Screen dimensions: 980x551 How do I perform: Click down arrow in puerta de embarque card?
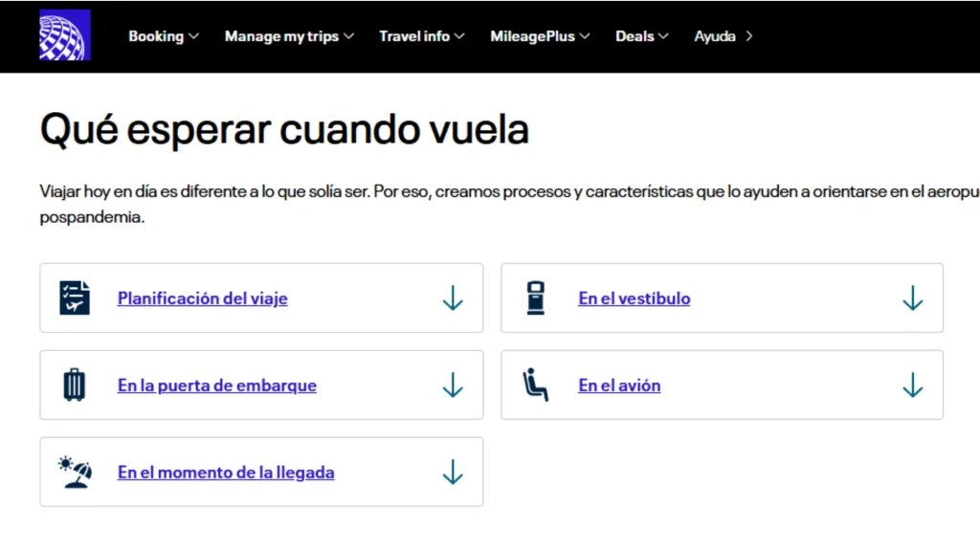coord(453,385)
